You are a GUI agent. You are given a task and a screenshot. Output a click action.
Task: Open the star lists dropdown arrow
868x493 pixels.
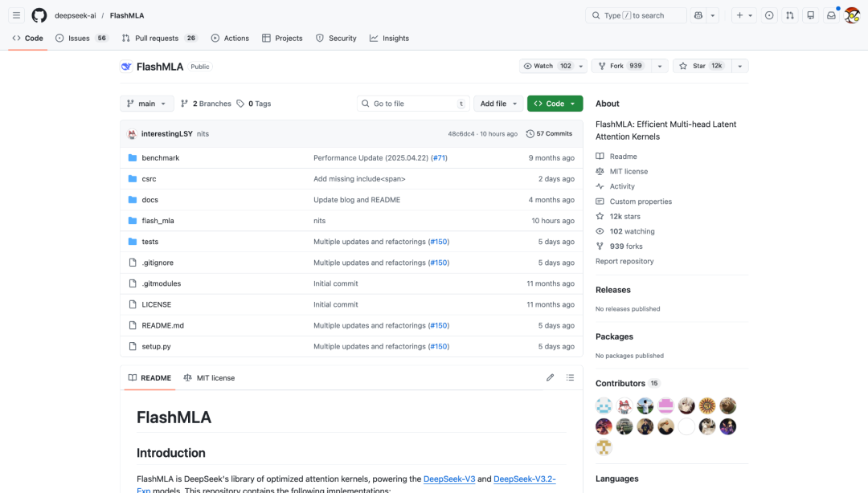point(739,66)
